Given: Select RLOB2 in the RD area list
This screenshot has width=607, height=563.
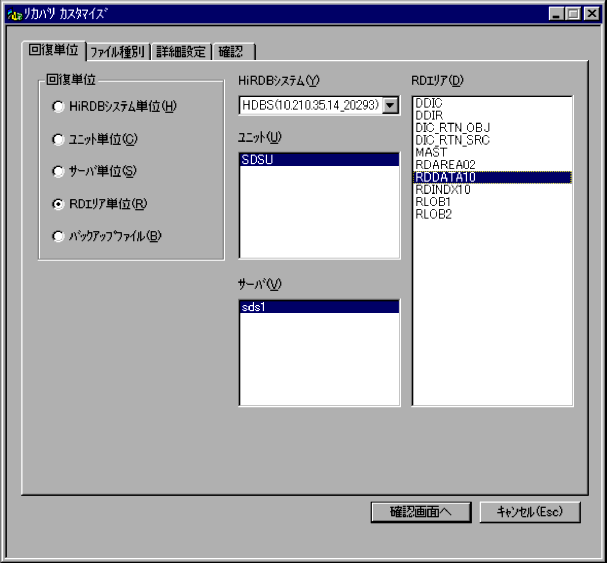Looking at the screenshot, I should coord(492,214).
